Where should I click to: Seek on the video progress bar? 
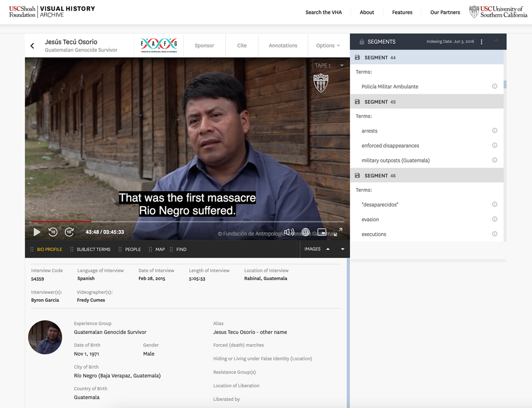187,221
